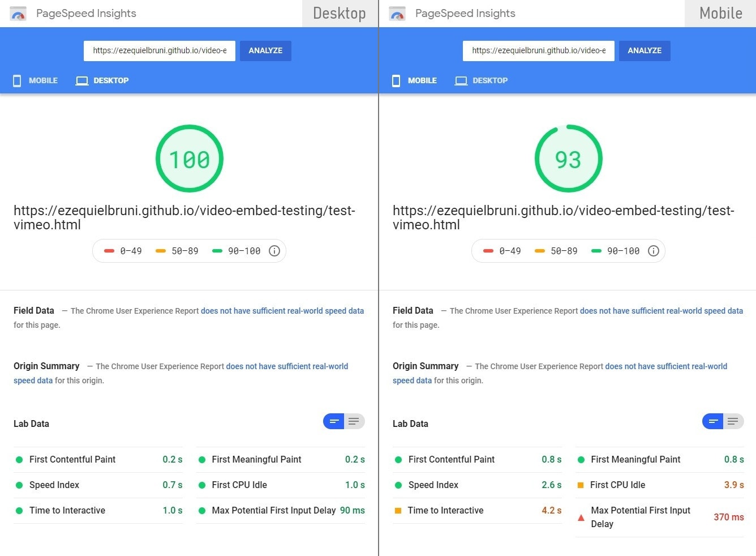Expand First Meaningful Paint row in Desktop panel
Image resolution: width=756 pixels, height=556 pixels.
point(281,460)
